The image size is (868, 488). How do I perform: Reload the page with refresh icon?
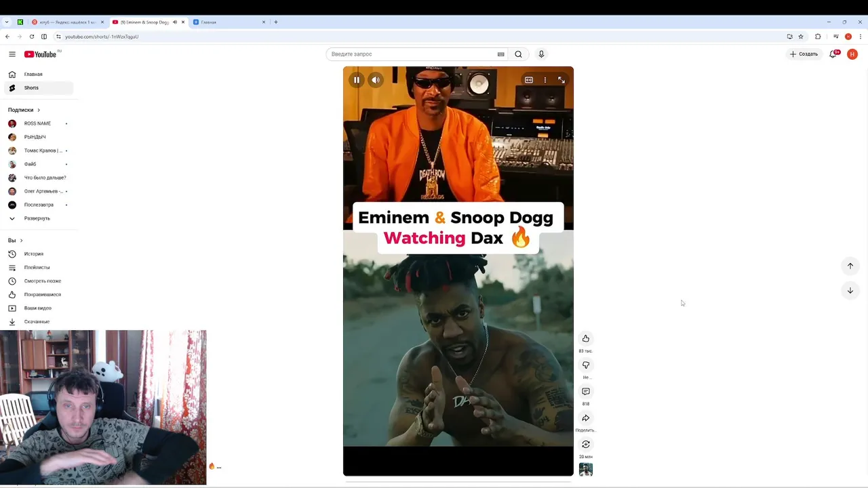click(32, 37)
